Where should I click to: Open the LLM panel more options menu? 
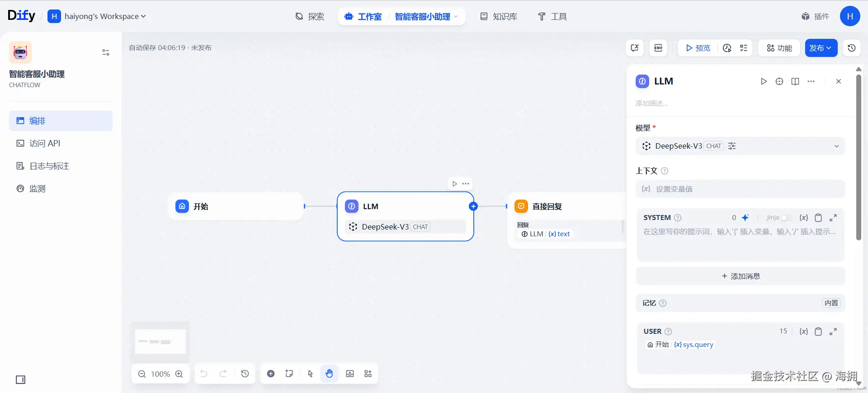click(811, 81)
